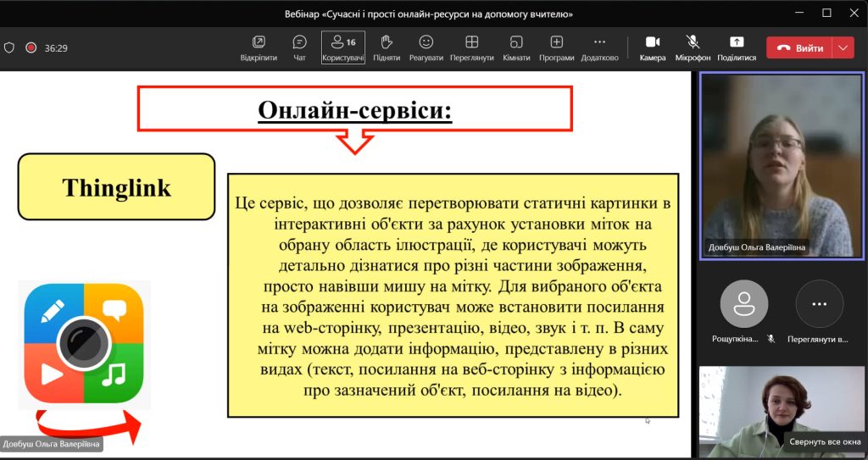
Task: Click Свернуть все окна tooltip
Action: point(824,441)
